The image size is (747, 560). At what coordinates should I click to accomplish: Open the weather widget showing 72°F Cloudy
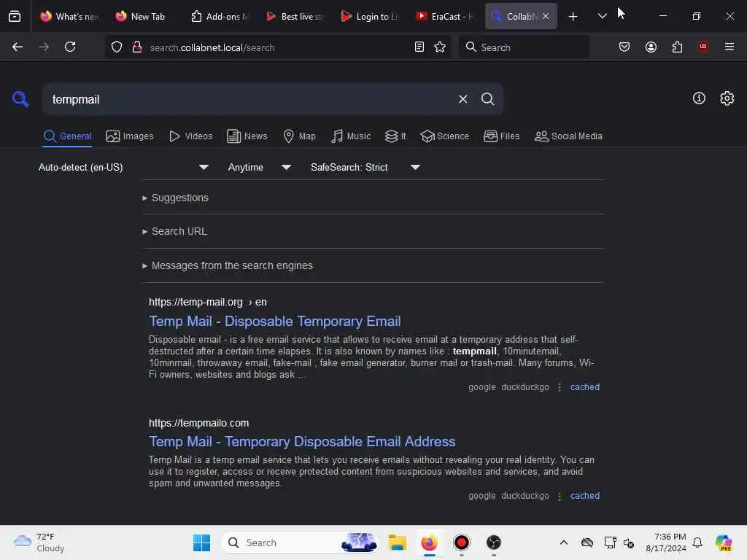coord(39,542)
